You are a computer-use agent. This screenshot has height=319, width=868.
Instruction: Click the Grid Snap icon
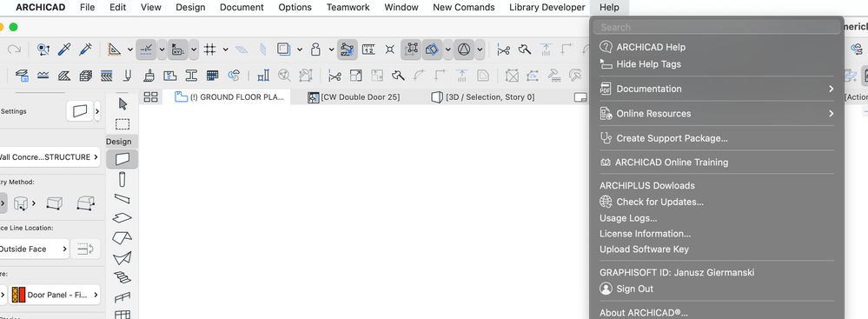click(209, 50)
